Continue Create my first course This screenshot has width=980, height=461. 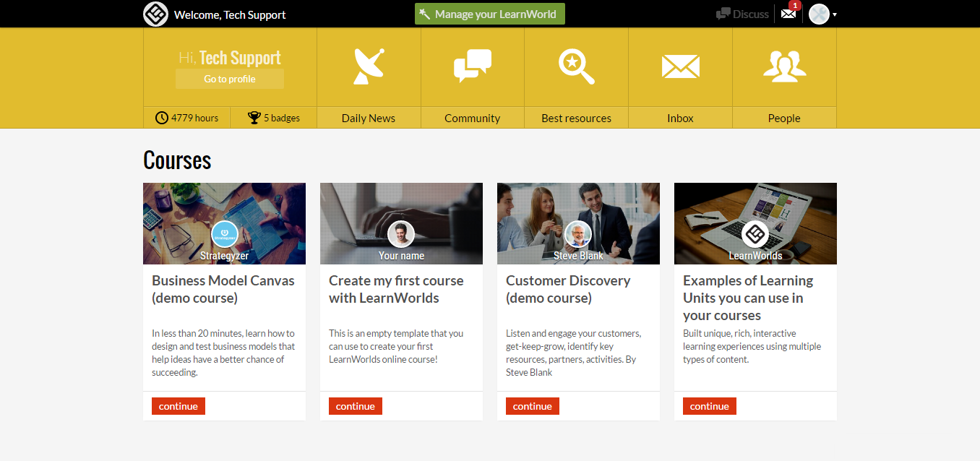tap(356, 406)
